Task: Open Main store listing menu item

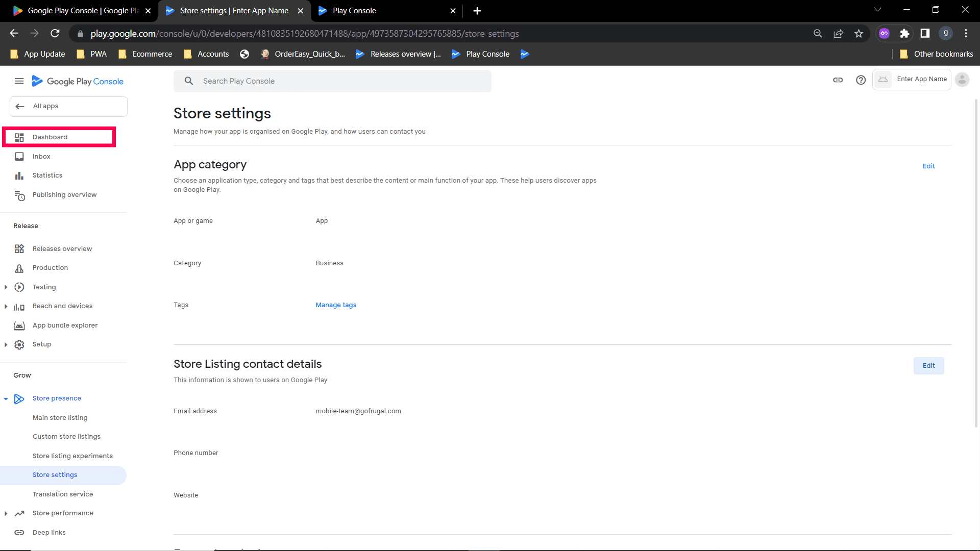Action: pos(60,418)
